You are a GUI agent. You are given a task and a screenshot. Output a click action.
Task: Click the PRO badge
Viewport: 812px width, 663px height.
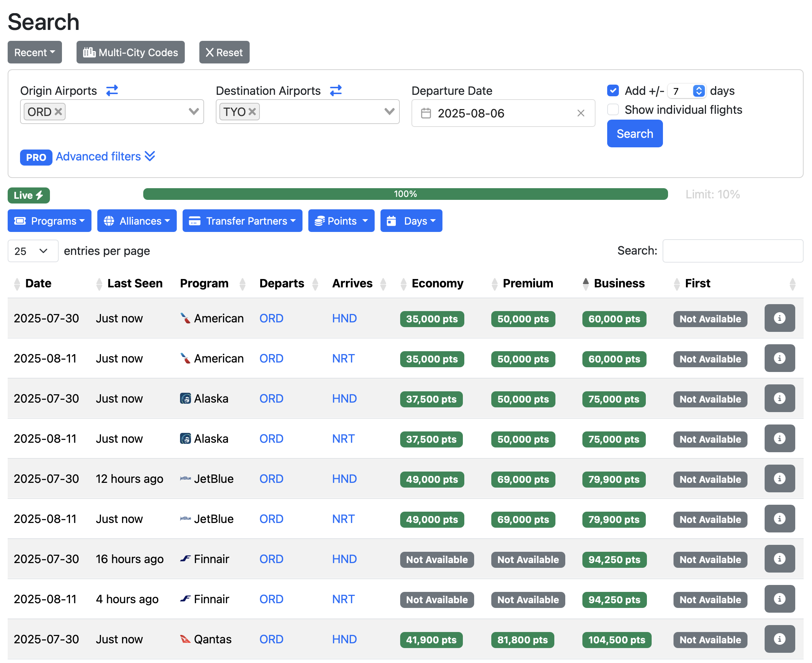click(36, 157)
